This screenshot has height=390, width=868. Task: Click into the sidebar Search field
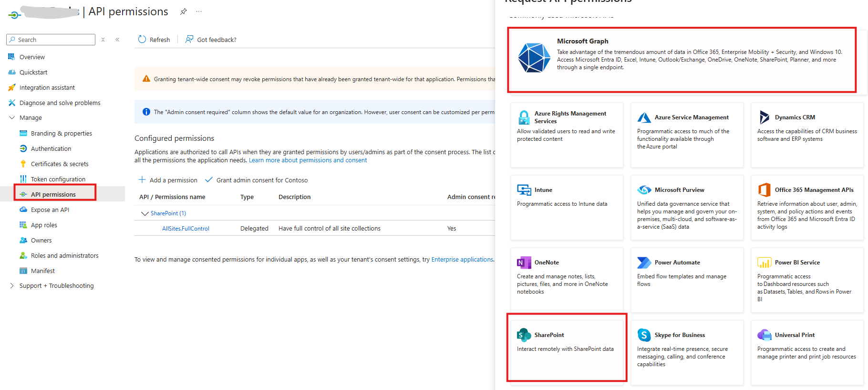point(51,40)
